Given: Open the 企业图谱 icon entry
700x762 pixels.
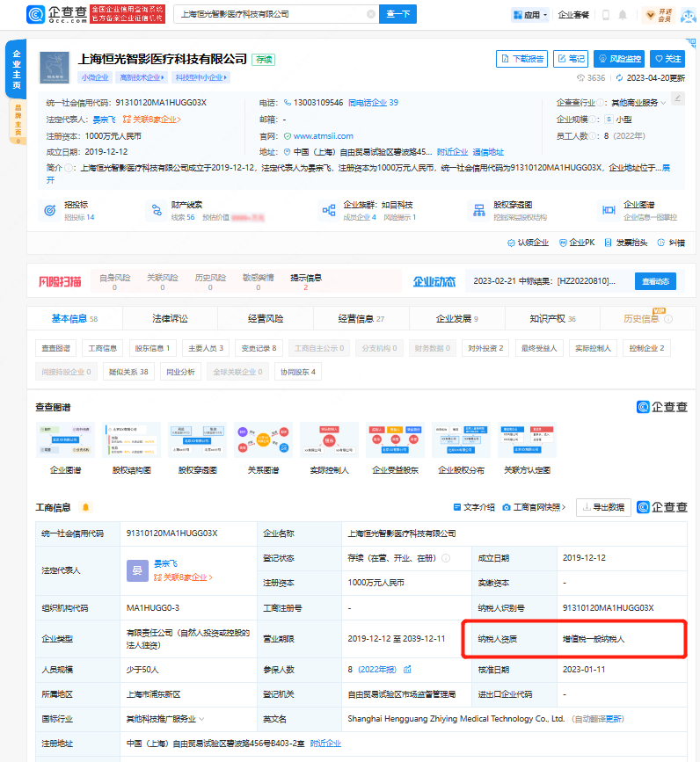Looking at the screenshot, I should [609, 210].
